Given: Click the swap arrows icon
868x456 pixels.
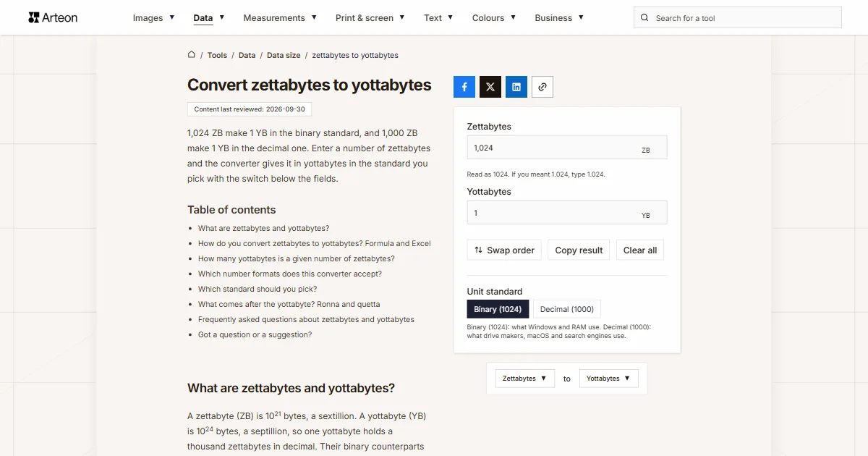Looking at the screenshot, I should coord(478,250).
